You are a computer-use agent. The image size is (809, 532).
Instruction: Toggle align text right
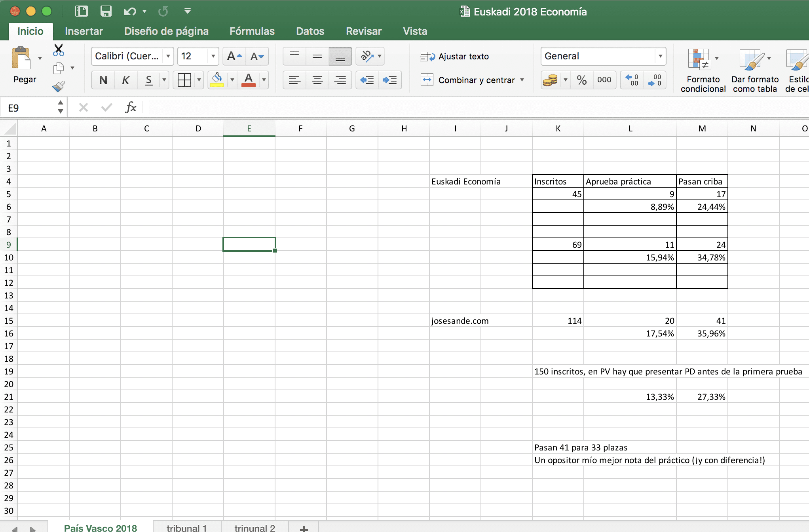click(340, 80)
